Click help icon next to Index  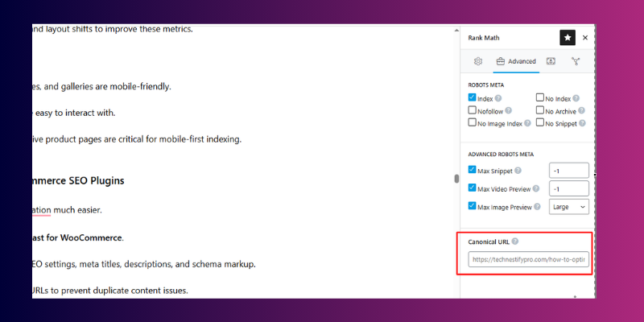pos(498,98)
